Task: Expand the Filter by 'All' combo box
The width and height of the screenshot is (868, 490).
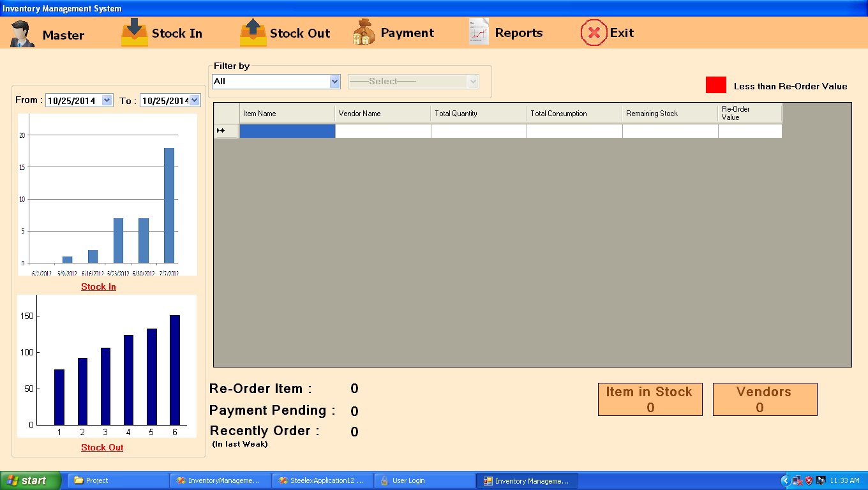Action: coord(335,82)
